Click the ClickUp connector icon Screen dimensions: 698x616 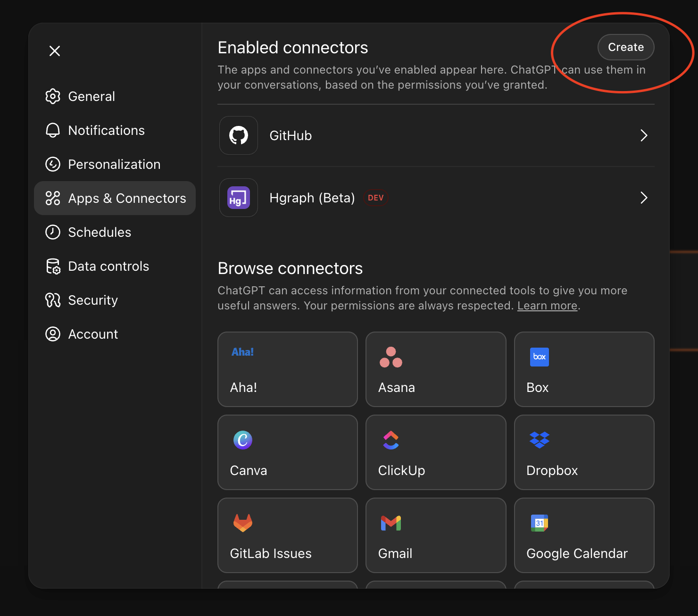click(x=391, y=440)
